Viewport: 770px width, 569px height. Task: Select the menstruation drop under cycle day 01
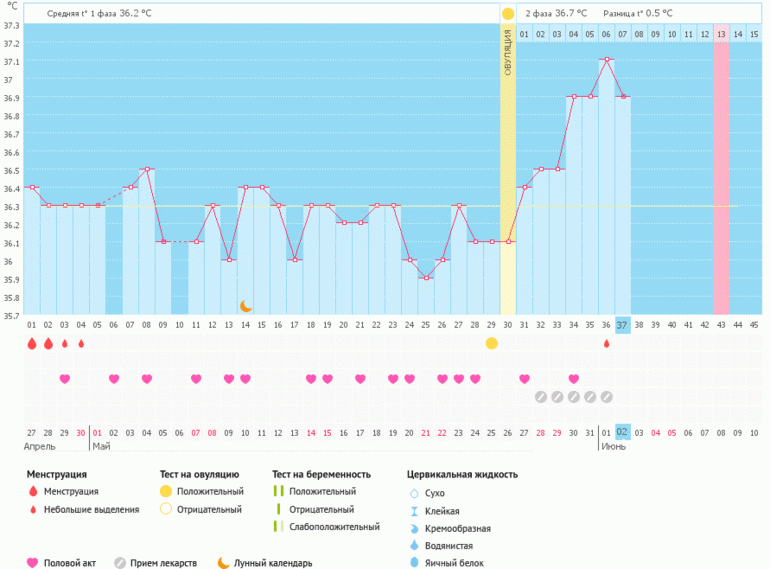coord(32,343)
